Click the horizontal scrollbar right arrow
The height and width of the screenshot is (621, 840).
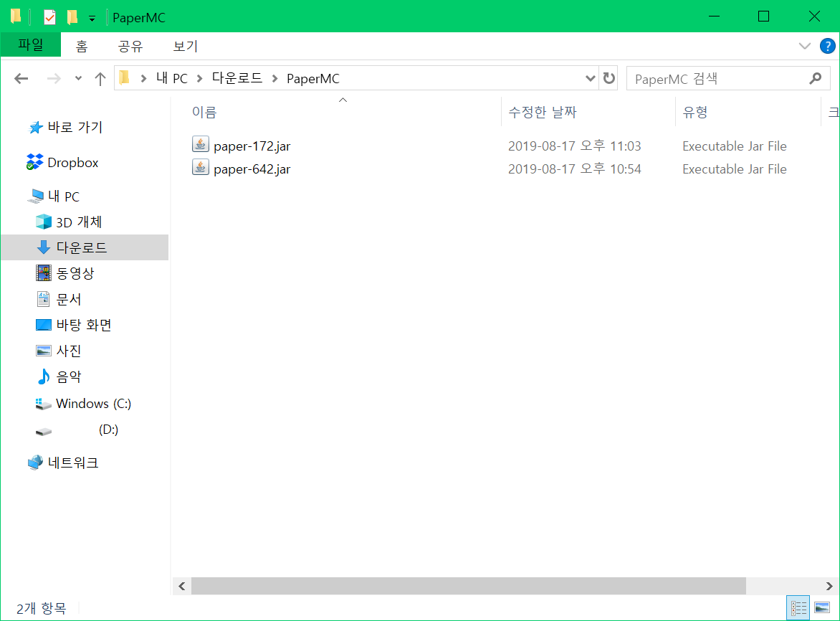click(x=829, y=586)
